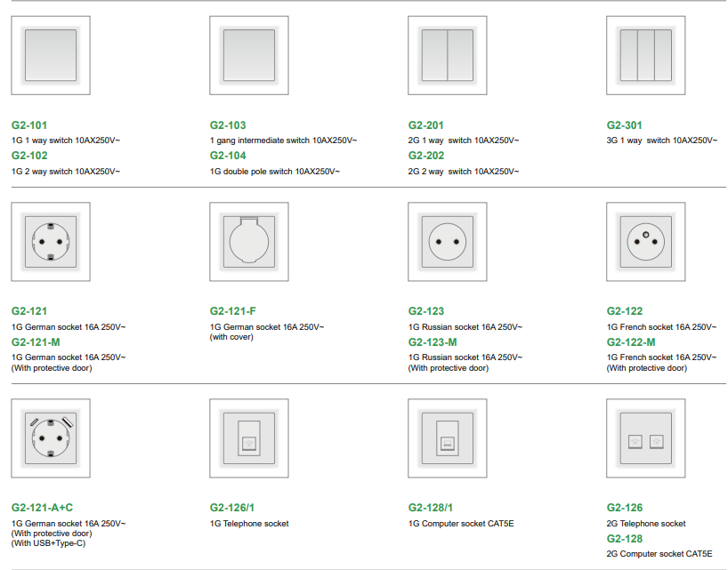Click the French socket product image
The image size is (728, 570).
click(646, 242)
